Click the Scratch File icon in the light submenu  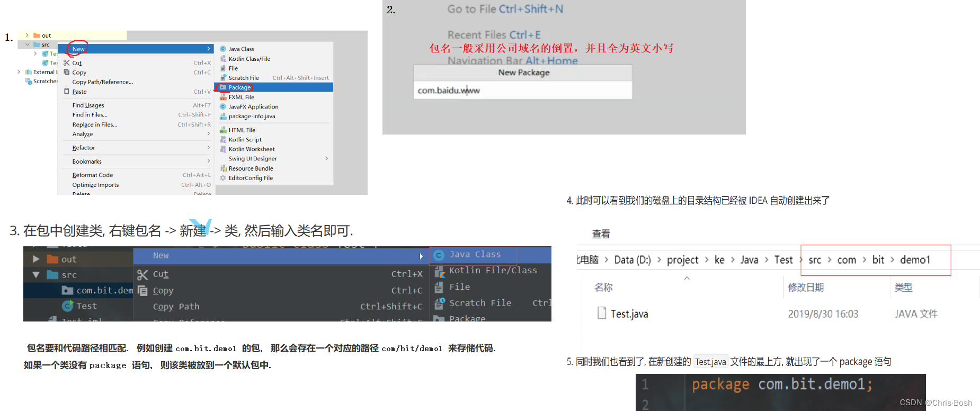point(223,78)
